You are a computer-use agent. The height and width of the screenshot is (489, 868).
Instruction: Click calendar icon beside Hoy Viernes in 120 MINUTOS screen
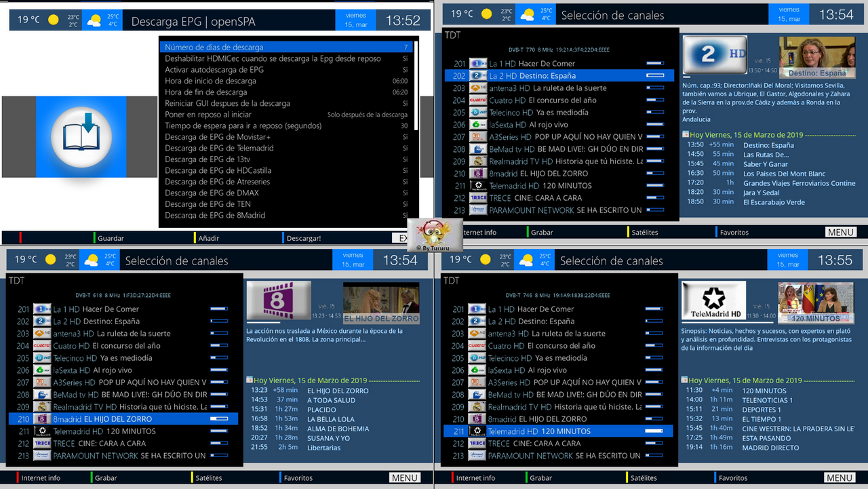(x=685, y=380)
